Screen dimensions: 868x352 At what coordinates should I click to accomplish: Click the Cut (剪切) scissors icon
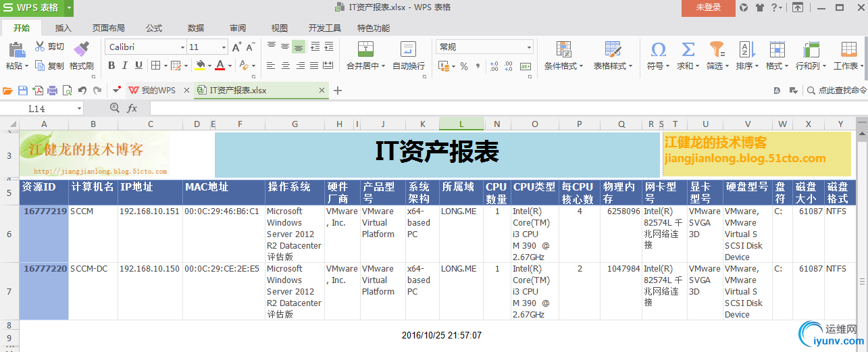(40, 47)
